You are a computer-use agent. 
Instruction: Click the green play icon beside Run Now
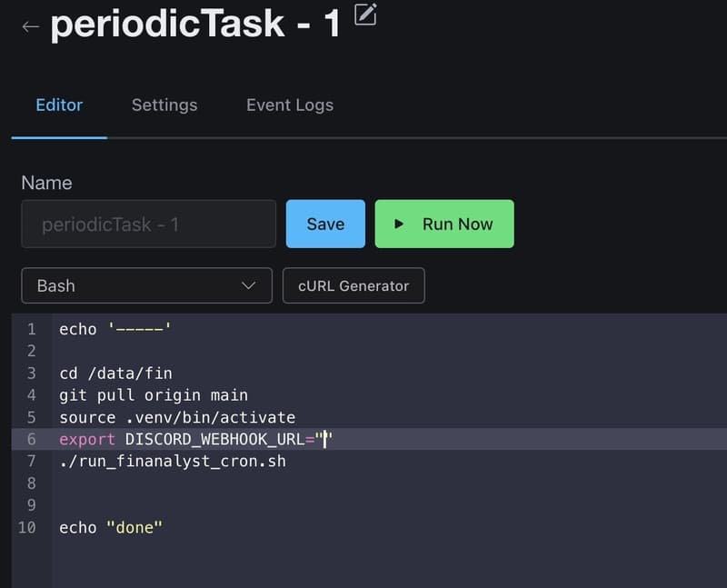399,224
